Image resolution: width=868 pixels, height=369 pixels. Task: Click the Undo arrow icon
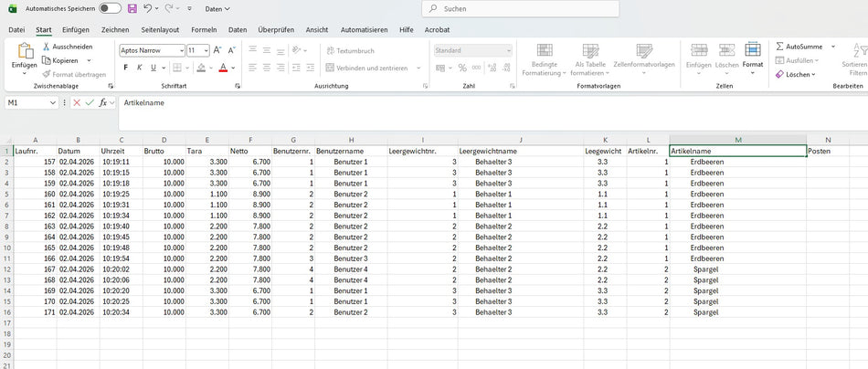pyautogui.click(x=148, y=8)
